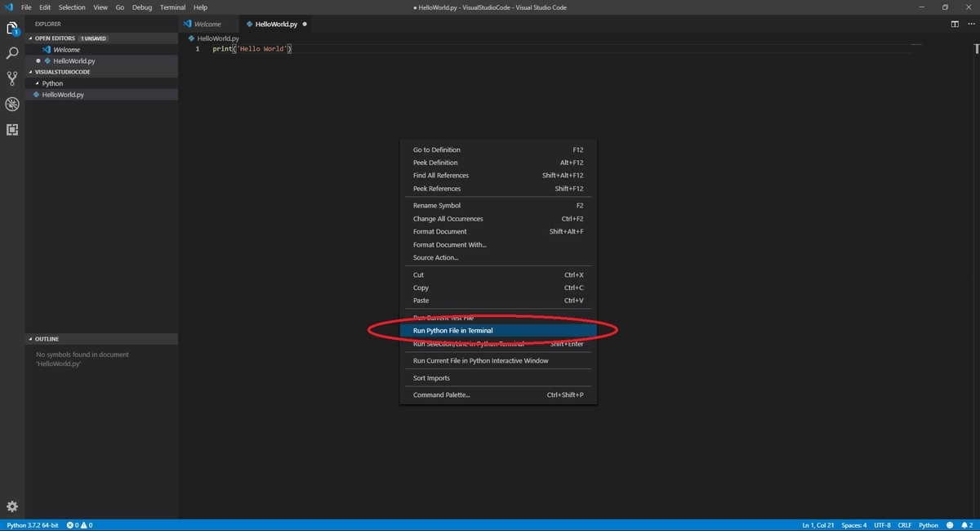Change encoding via UTF-8 status item
The width and height of the screenshot is (980, 531).
point(882,525)
